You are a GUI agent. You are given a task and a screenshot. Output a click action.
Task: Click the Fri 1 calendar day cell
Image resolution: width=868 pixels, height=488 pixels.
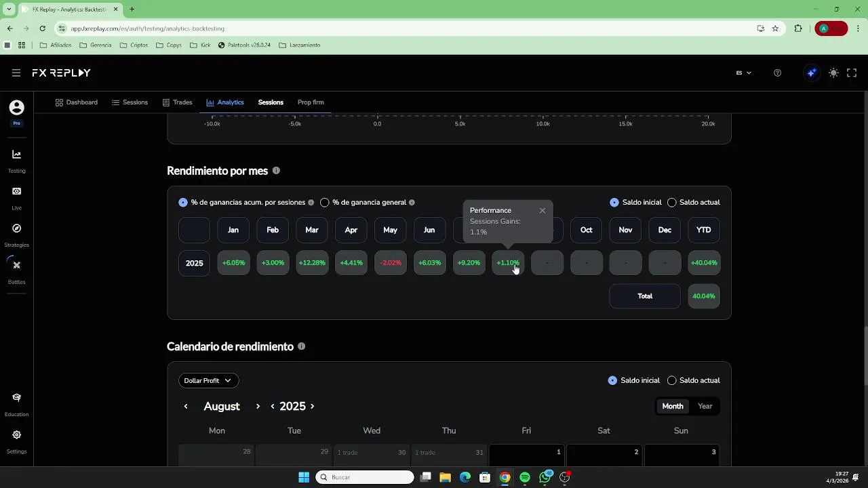(526, 455)
